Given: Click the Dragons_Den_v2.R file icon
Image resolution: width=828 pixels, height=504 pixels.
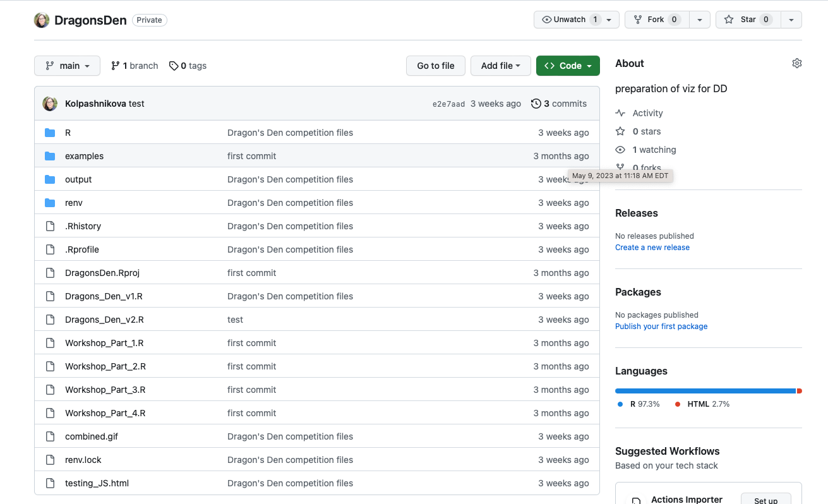Looking at the screenshot, I should tap(51, 320).
